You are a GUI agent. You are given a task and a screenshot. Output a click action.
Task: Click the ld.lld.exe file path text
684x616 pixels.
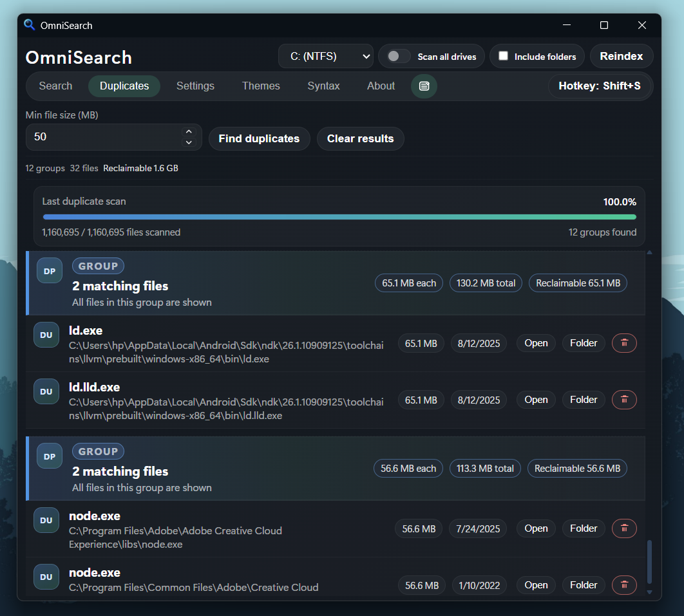226,409
